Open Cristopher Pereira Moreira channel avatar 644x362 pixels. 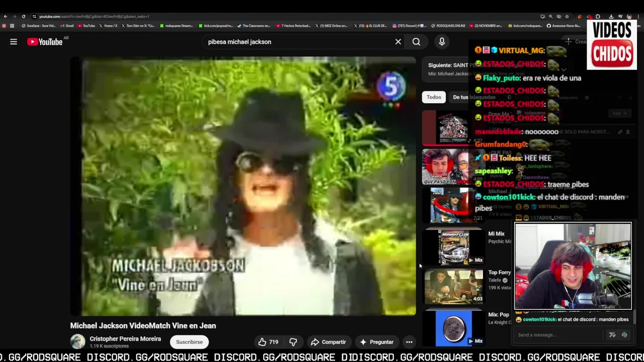pyautogui.click(x=77, y=342)
